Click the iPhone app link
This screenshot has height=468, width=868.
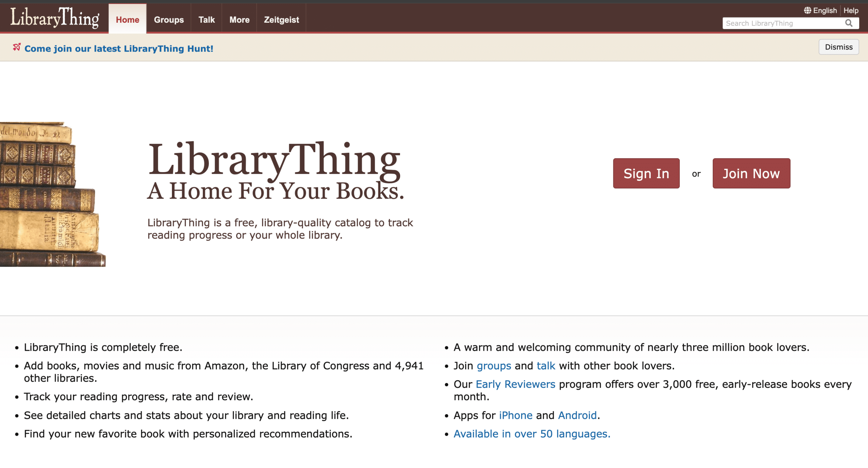click(515, 415)
